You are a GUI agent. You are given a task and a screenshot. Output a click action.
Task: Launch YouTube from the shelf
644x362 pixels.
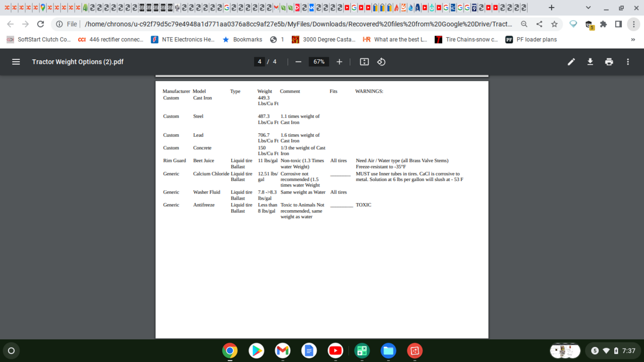pyautogui.click(x=335, y=350)
